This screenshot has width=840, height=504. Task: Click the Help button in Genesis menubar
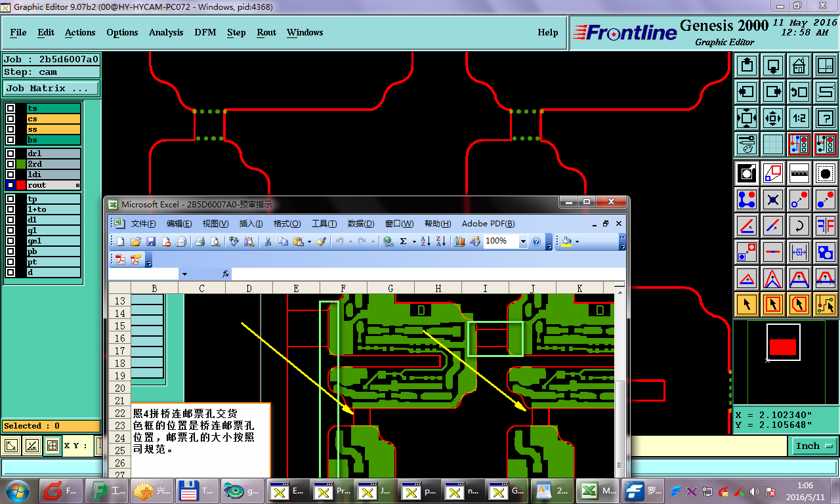pos(548,32)
